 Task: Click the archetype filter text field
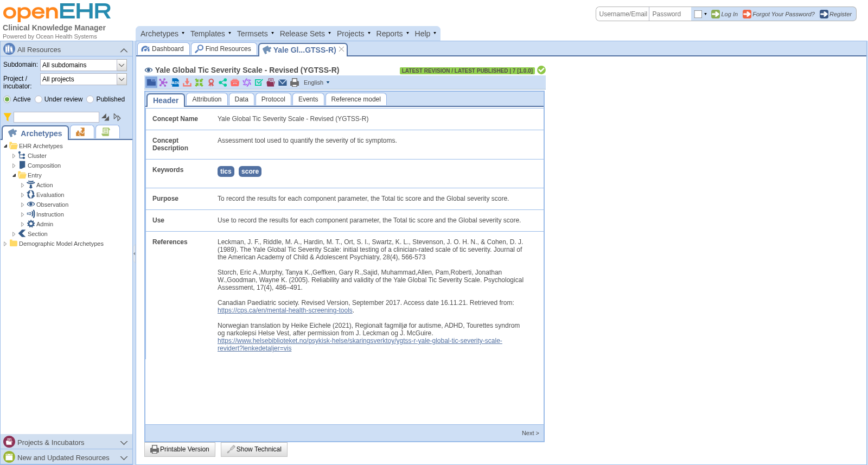(x=56, y=117)
